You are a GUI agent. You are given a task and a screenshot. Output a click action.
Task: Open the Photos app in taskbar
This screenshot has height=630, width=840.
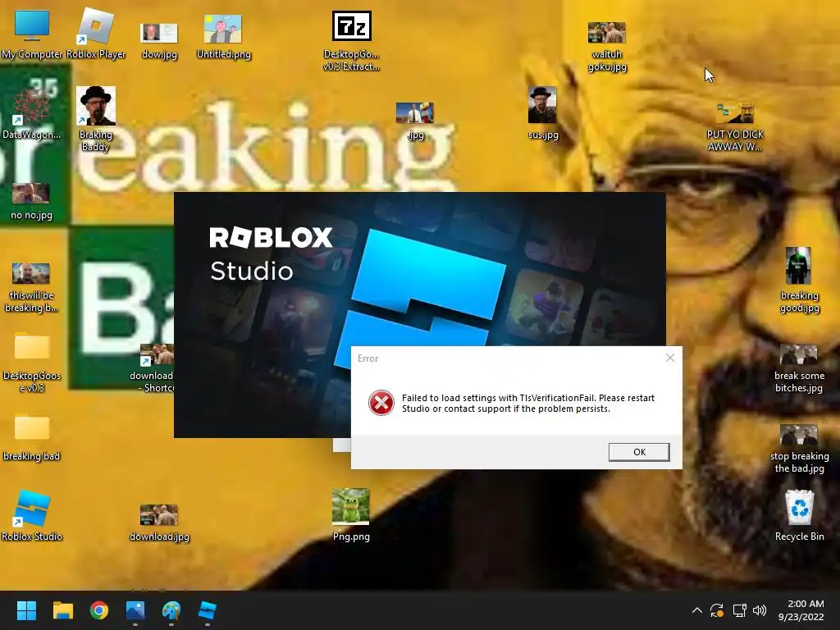pyautogui.click(x=135, y=610)
